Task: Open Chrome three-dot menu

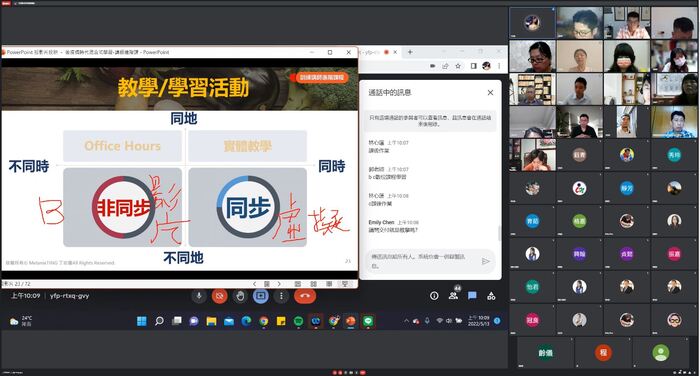Action: 499,66
